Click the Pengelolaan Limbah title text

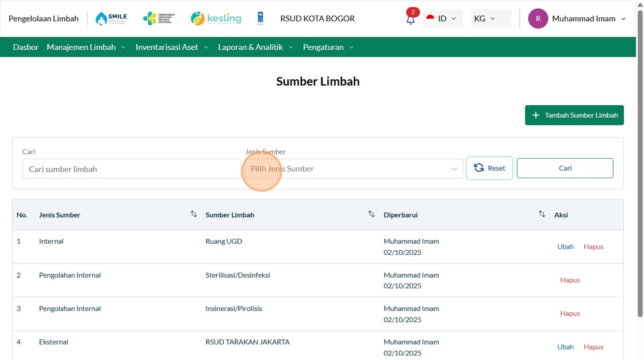(x=44, y=18)
